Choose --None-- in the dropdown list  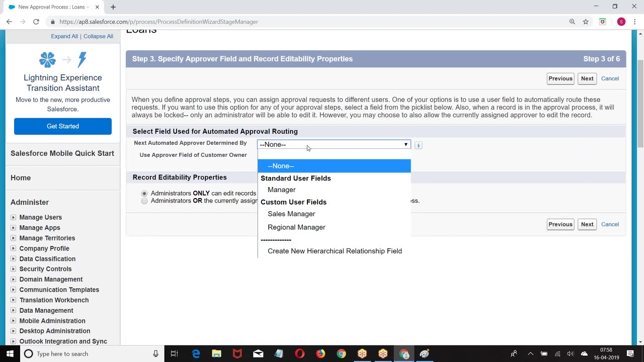coord(334,166)
